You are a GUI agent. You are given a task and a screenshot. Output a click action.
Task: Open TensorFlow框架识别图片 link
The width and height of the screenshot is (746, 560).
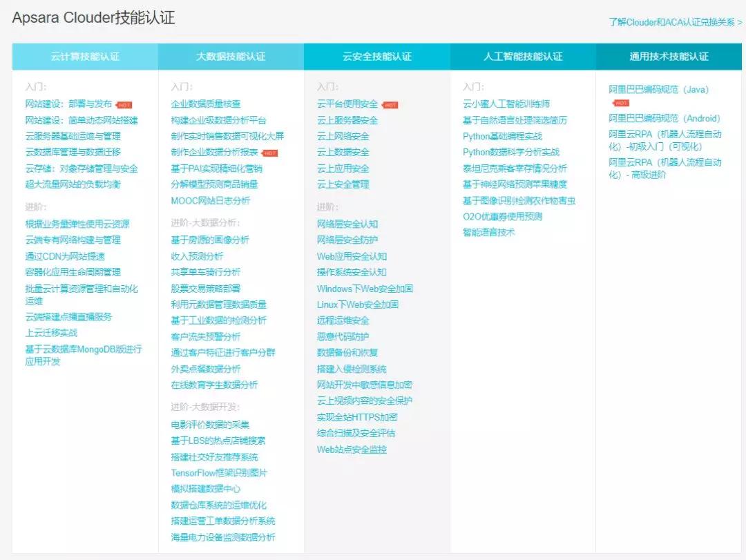(x=219, y=473)
